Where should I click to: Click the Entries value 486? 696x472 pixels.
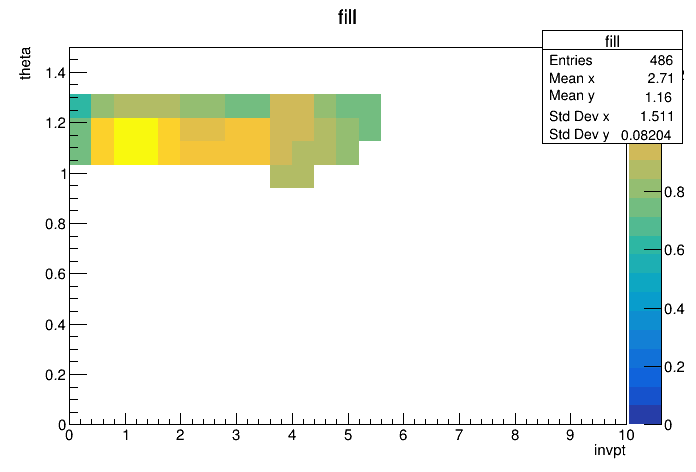[661, 60]
